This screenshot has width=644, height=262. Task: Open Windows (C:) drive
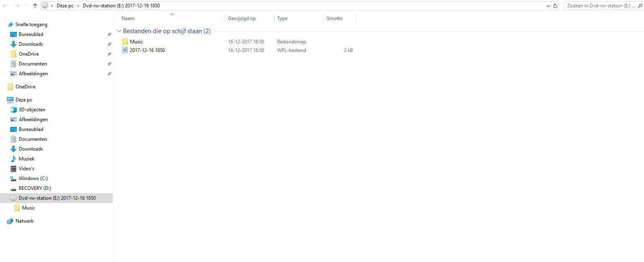(33, 178)
